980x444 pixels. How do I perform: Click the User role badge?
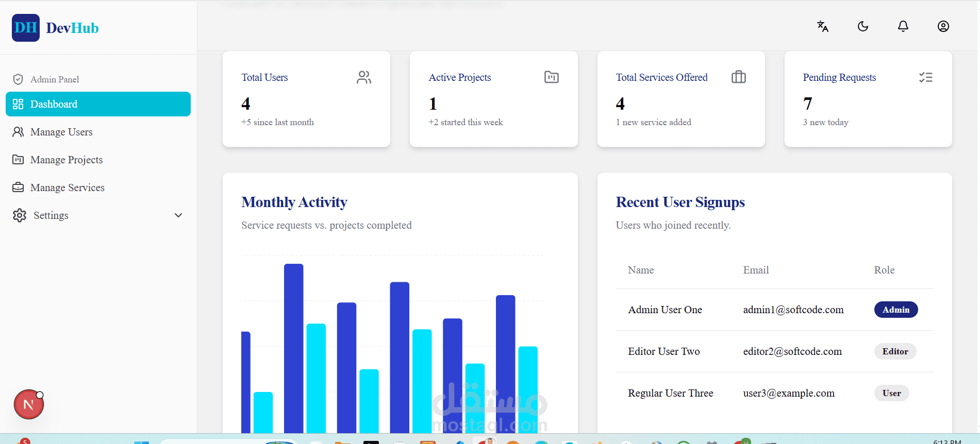point(892,393)
